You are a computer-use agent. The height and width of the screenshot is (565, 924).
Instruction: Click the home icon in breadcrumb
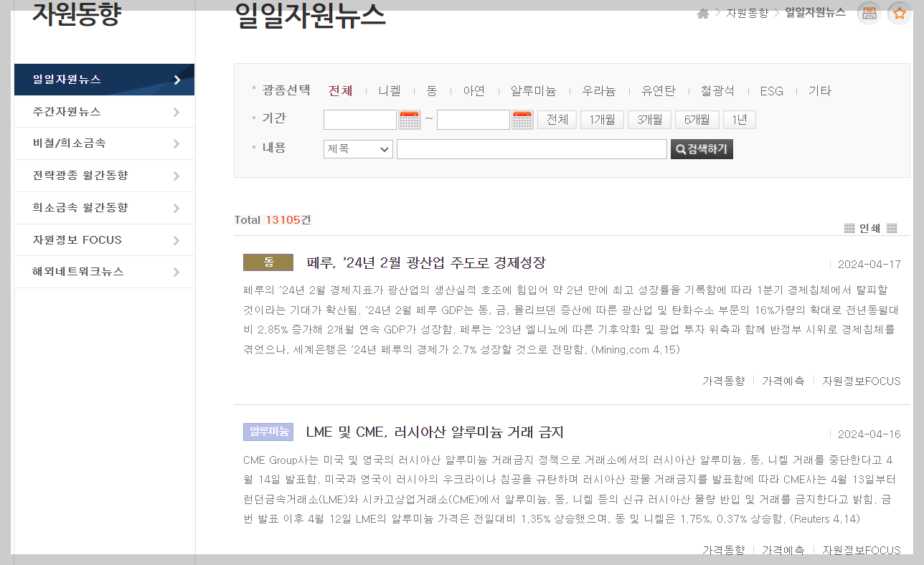click(x=703, y=14)
